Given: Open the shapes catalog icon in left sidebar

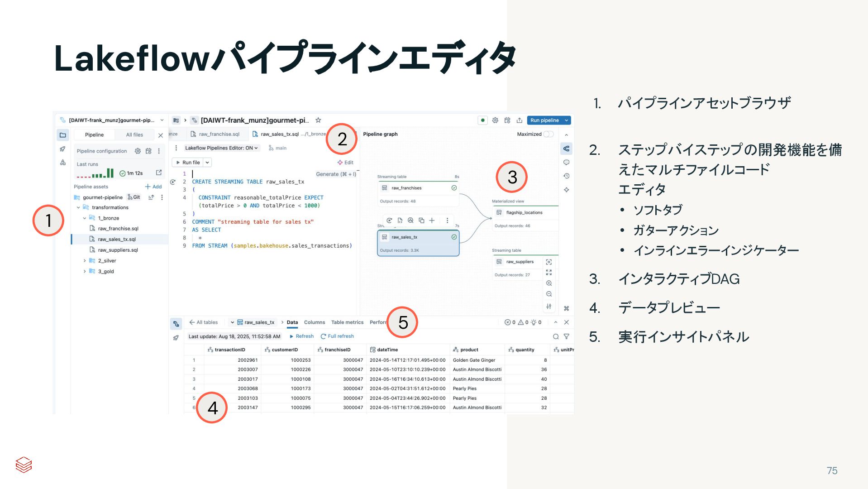Looking at the screenshot, I should (63, 163).
